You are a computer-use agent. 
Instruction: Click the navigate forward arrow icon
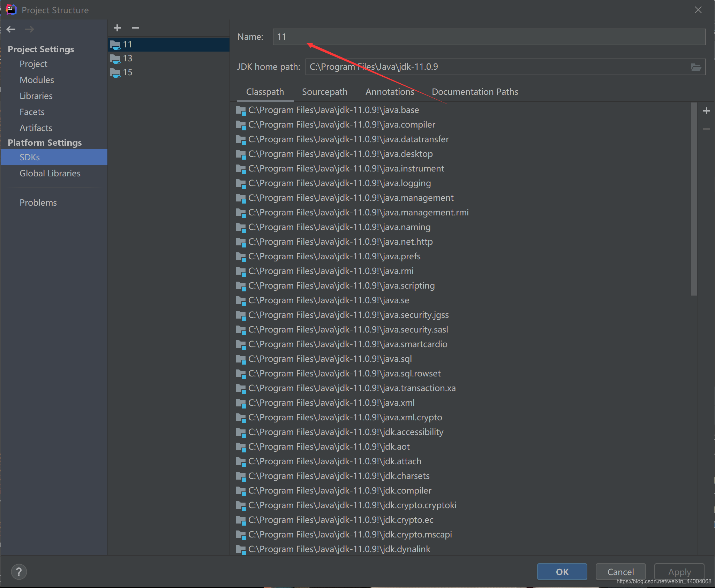pos(29,29)
